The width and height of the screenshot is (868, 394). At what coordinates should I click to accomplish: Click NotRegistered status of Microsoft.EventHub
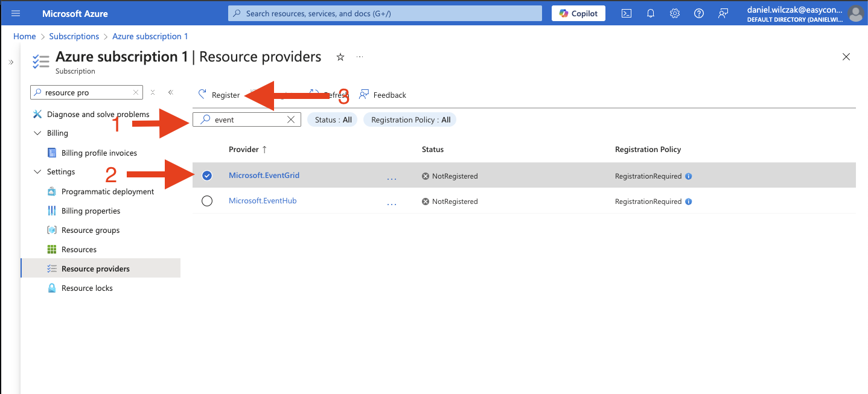450,202
